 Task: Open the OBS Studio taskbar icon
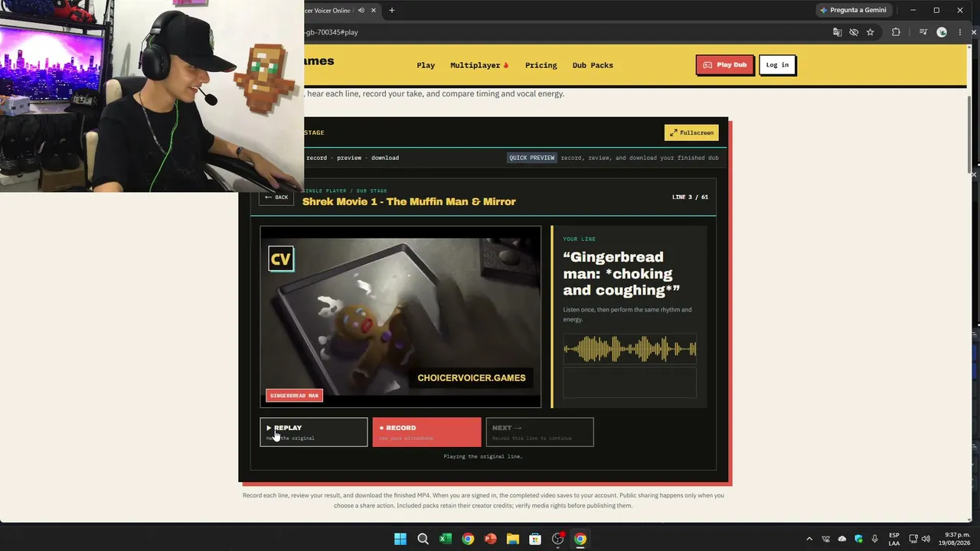(x=558, y=539)
